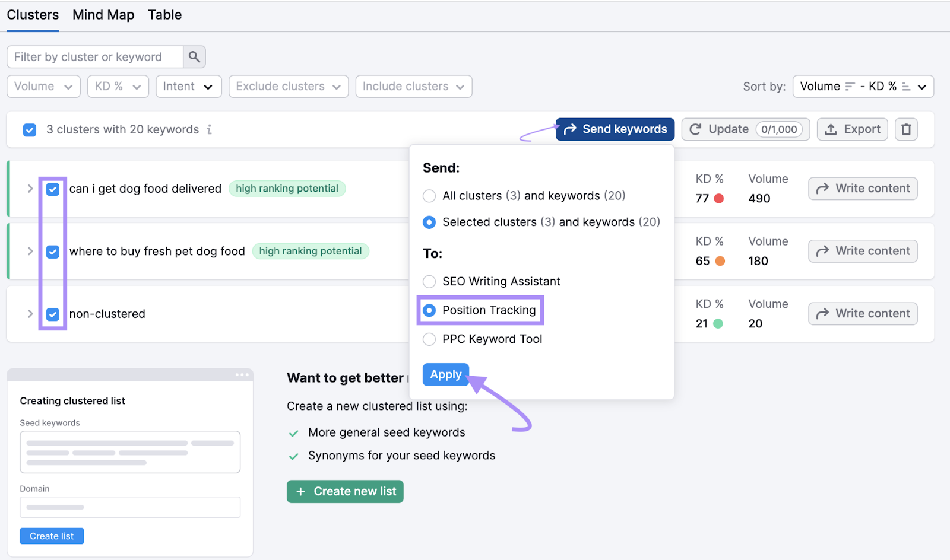Screen dimensions: 950x560
Task: Click Create new list button
Action: pos(345,492)
